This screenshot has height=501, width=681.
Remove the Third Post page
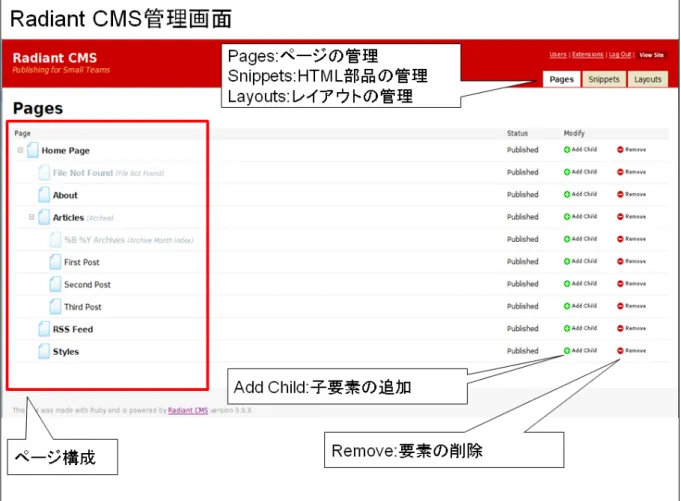tap(631, 306)
